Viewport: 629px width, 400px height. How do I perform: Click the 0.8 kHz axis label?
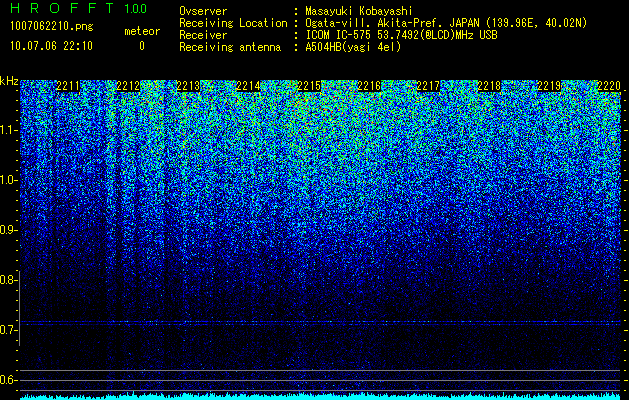pos(9,280)
